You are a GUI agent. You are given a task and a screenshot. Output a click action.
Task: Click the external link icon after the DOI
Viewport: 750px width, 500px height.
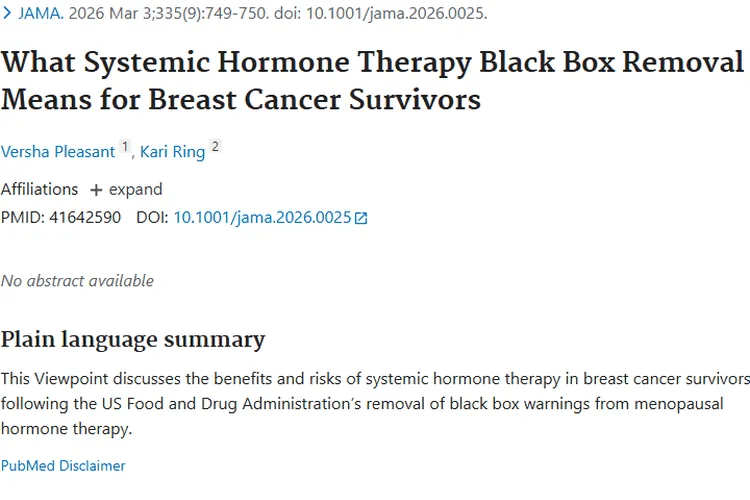point(362,218)
